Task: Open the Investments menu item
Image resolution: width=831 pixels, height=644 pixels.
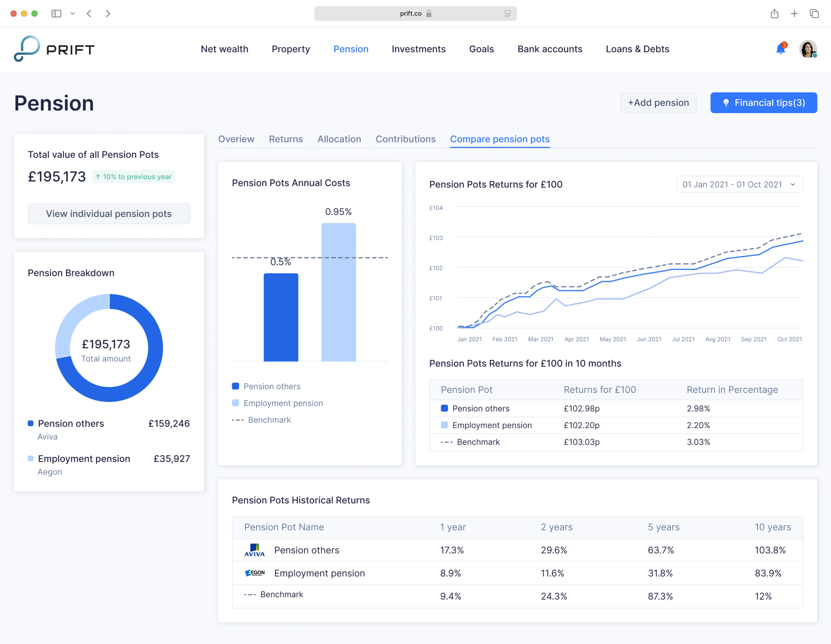Action: (x=418, y=49)
